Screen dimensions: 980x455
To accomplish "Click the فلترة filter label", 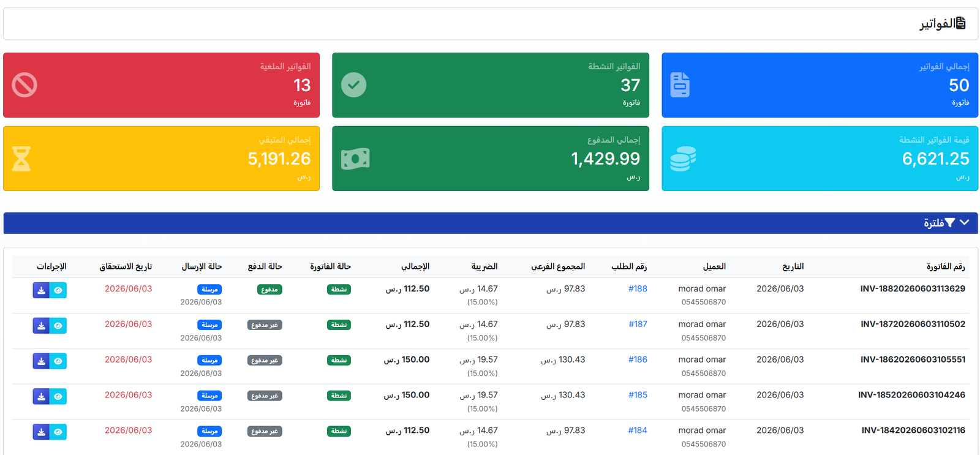I will point(933,223).
